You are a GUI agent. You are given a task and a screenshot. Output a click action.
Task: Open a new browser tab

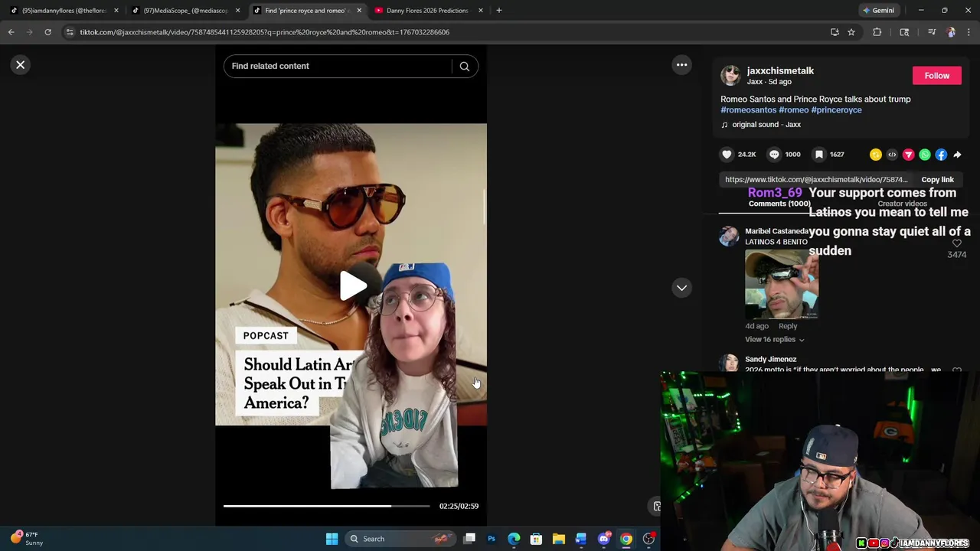click(x=498, y=11)
